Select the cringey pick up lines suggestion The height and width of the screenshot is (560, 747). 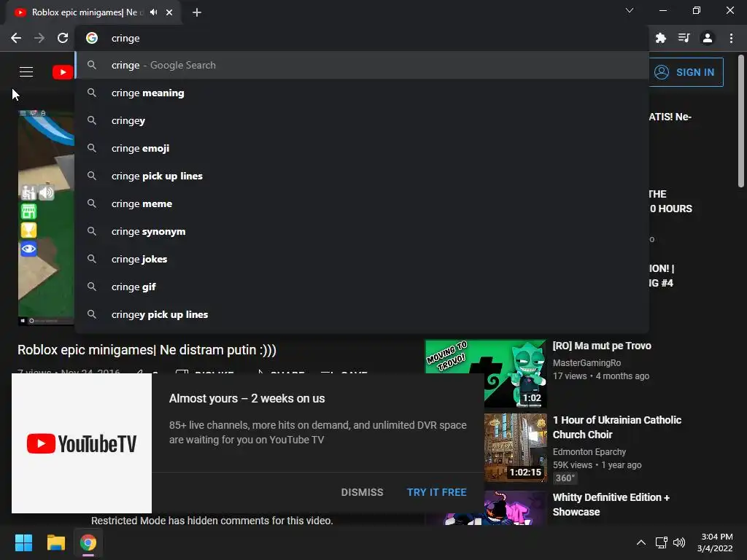click(362, 314)
